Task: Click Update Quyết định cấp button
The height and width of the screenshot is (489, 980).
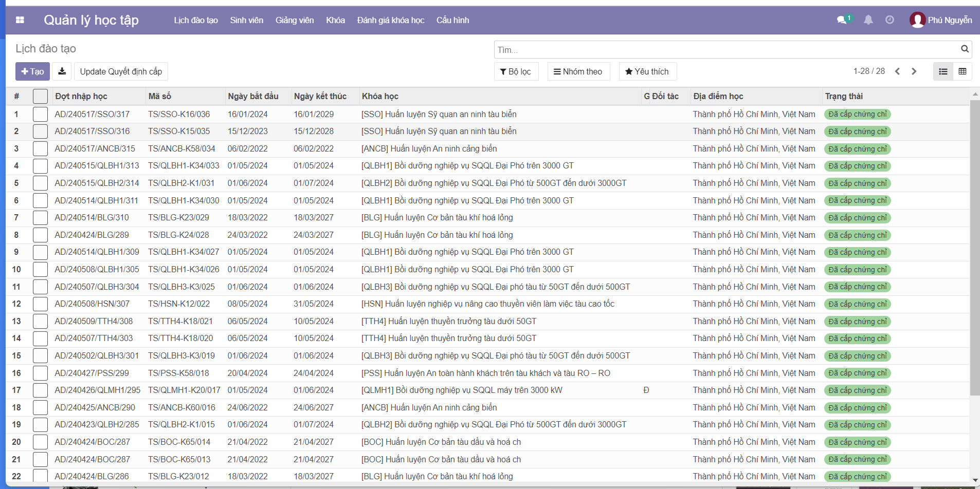Action: [121, 71]
